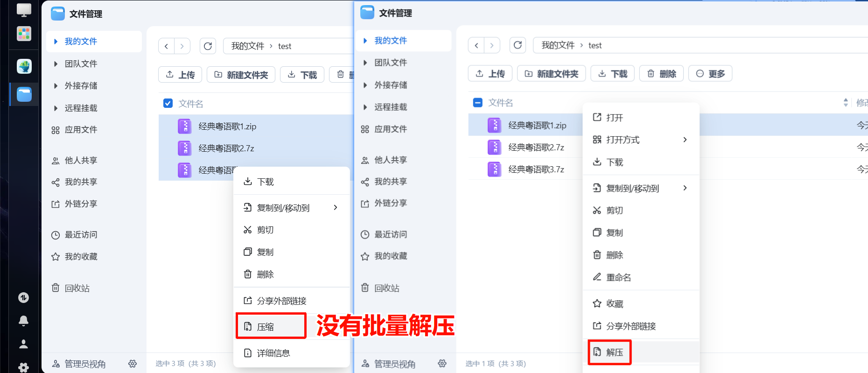Expand 外接存储 tree arrow in right sidebar
The width and height of the screenshot is (868, 373).
[365, 85]
